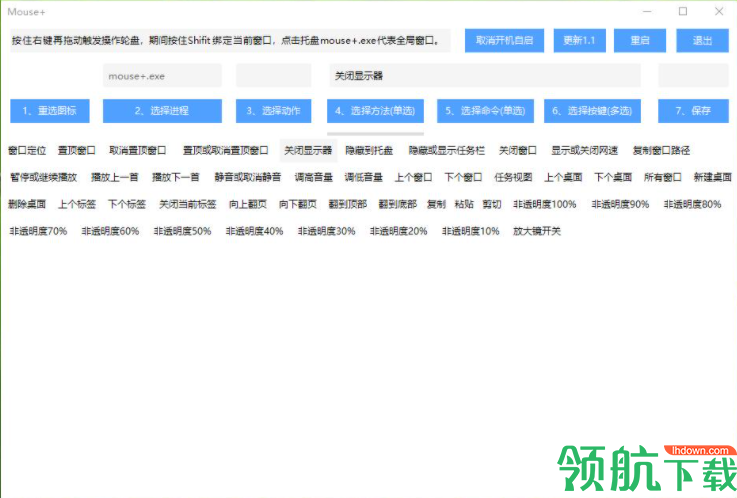Choose 非透明度50% option
Screen dimensions: 737x498
(182, 231)
